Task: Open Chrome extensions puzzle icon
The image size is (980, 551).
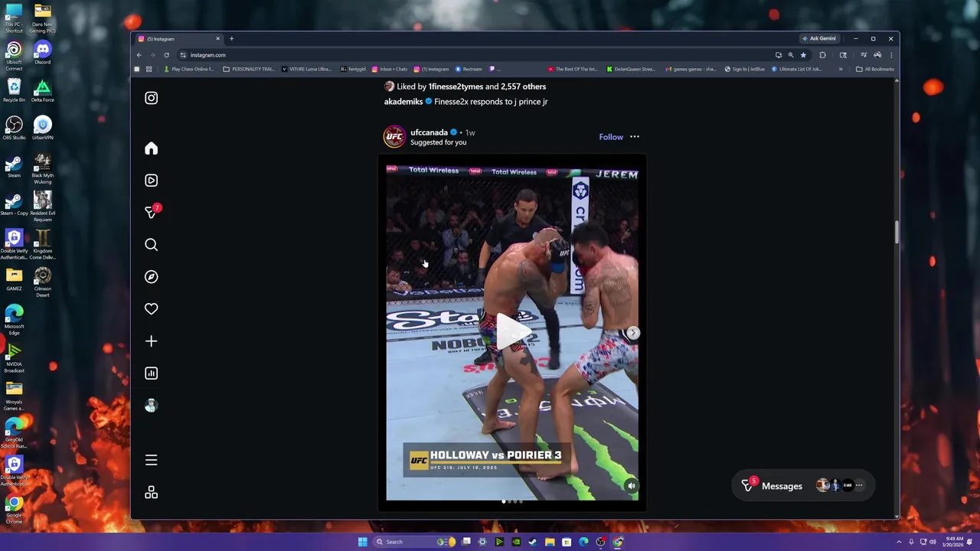Action: click(x=822, y=55)
